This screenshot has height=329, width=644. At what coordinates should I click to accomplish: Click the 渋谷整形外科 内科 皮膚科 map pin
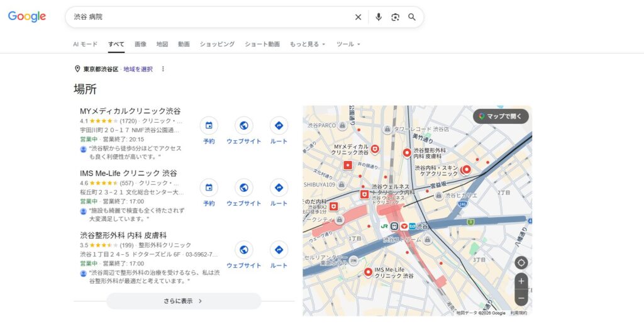point(407,153)
